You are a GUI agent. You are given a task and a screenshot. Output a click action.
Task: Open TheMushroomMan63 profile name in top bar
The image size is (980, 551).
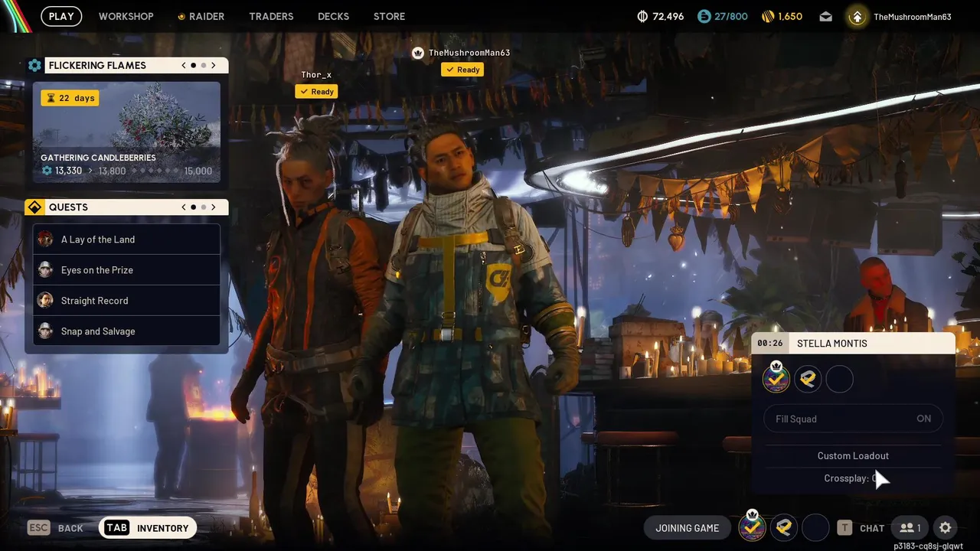(x=912, y=16)
